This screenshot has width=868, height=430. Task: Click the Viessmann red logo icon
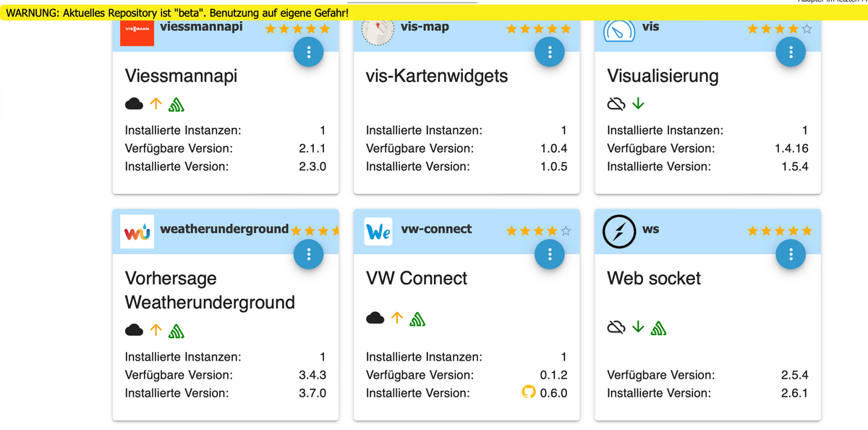pyautogui.click(x=137, y=30)
